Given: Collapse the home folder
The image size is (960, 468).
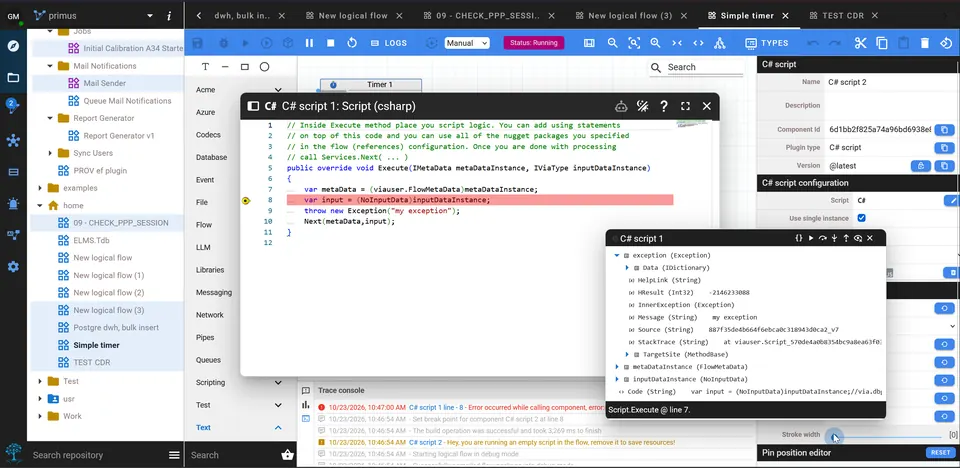Looking at the screenshot, I should [x=40, y=205].
